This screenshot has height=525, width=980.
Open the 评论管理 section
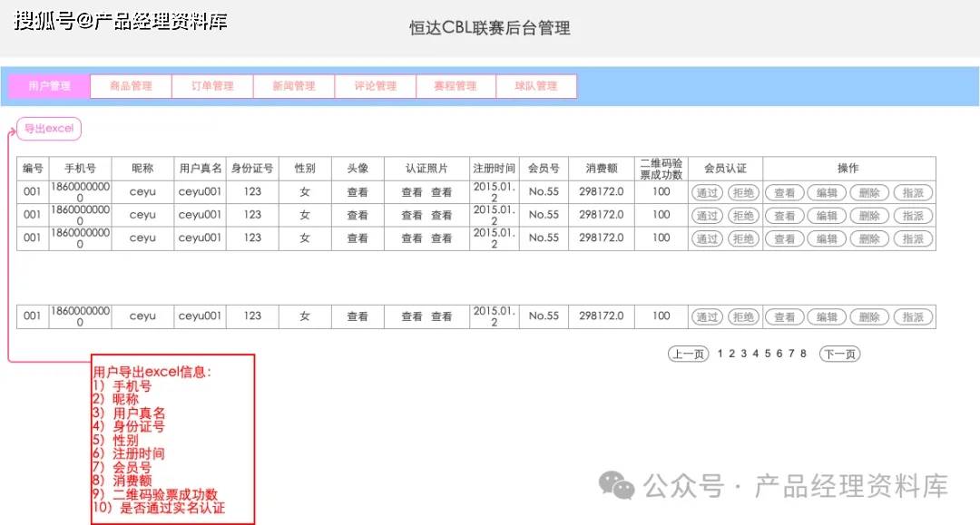click(x=374, y=85)
